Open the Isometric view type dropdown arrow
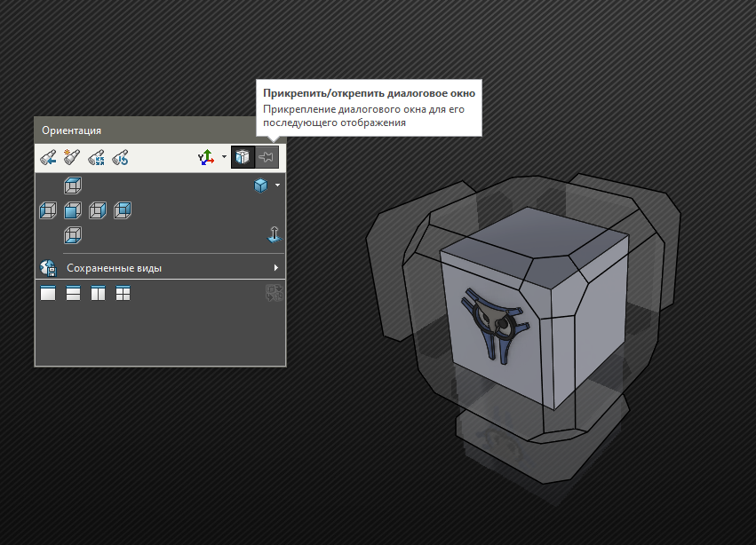The image size is (756, 545). [277, 185]
